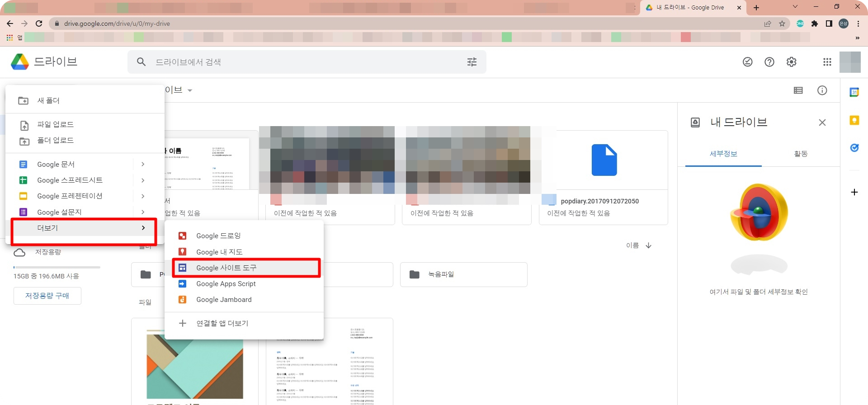Screen dimensions: 868x405
Task: Open the 더보기 submenu
Action: pyautogui.click(x=84, y=228)
